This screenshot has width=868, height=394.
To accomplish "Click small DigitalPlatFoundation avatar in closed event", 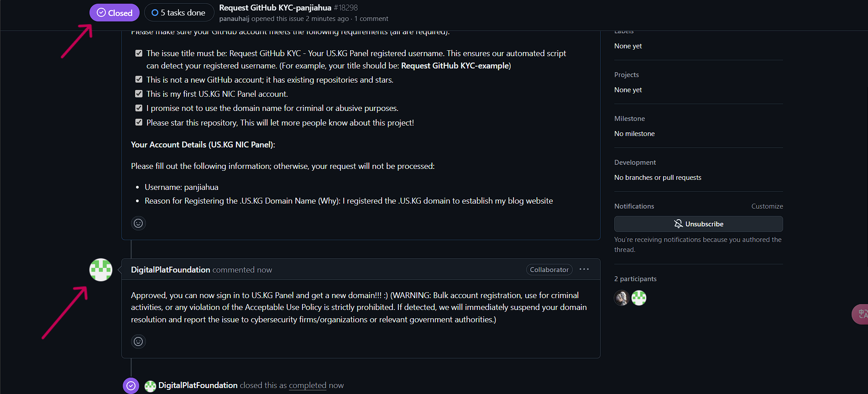I will pos(150,386).
